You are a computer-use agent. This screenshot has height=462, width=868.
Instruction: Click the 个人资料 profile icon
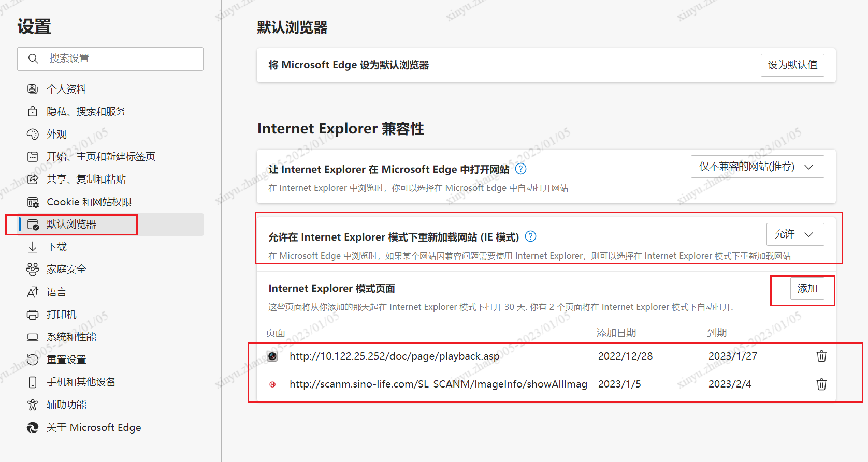coord(33,89)
